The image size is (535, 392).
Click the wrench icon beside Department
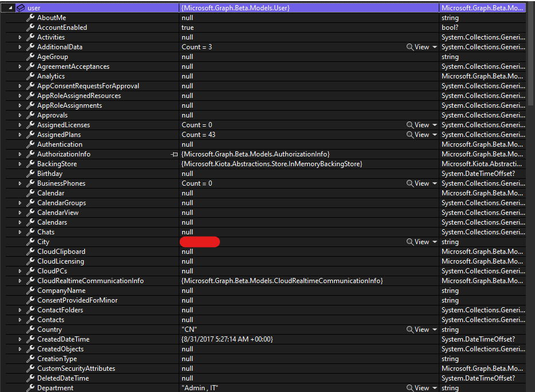31,388
